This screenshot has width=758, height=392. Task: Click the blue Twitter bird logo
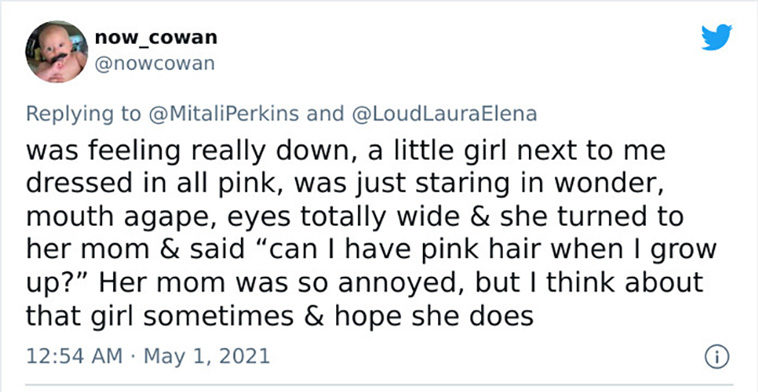(x=716, y=37)
